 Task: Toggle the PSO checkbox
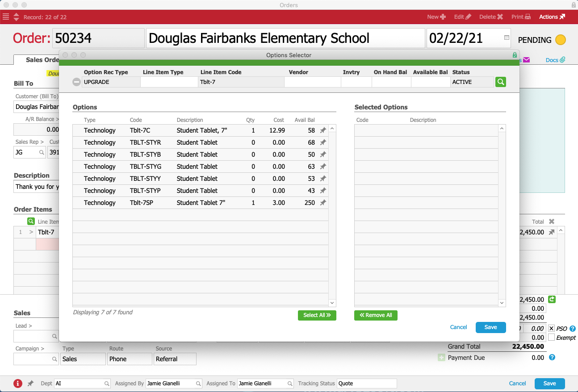[x=552, y=329]
